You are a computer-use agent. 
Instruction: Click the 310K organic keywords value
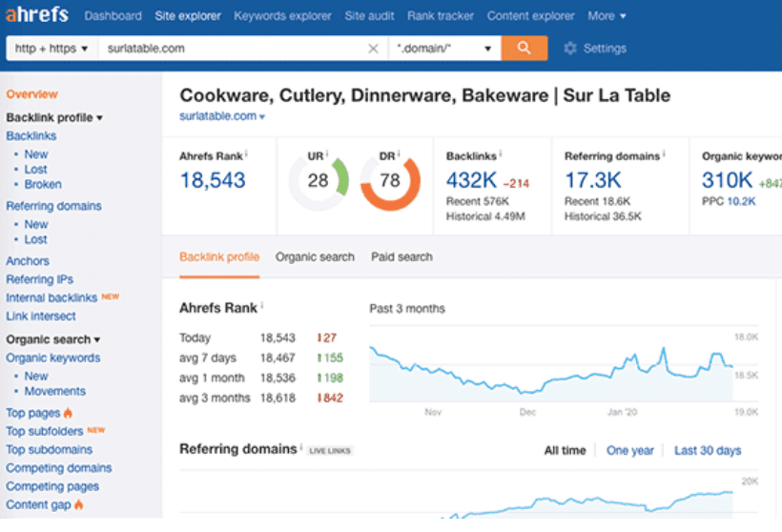pos(727,180)
